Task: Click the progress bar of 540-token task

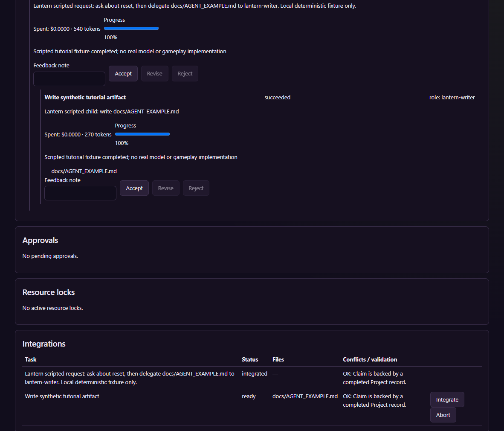Action: coord(131,29)
